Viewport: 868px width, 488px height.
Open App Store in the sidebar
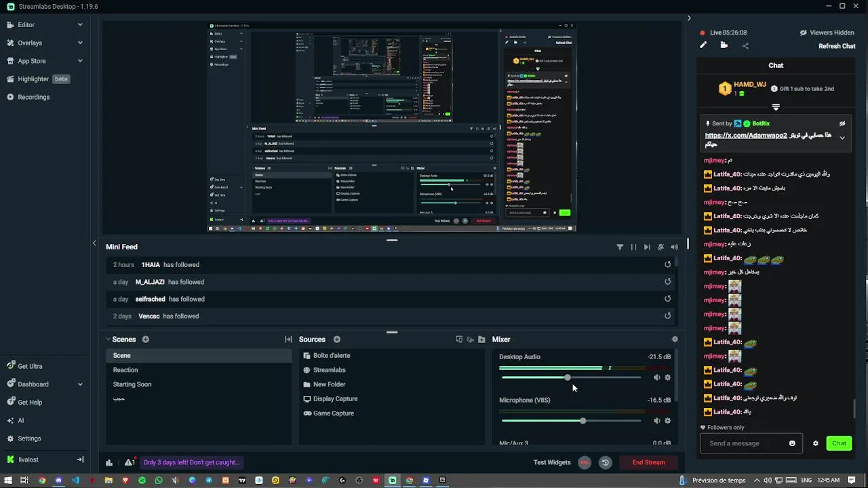[x=31, y=61]
